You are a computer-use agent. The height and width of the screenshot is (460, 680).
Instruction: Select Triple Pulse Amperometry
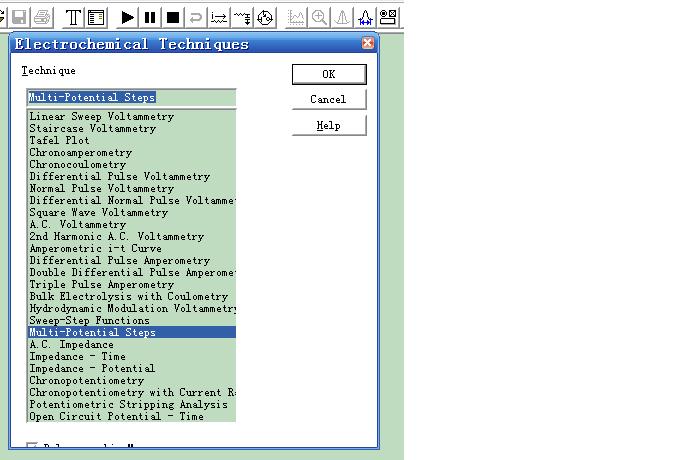click(x=131, y=284)
